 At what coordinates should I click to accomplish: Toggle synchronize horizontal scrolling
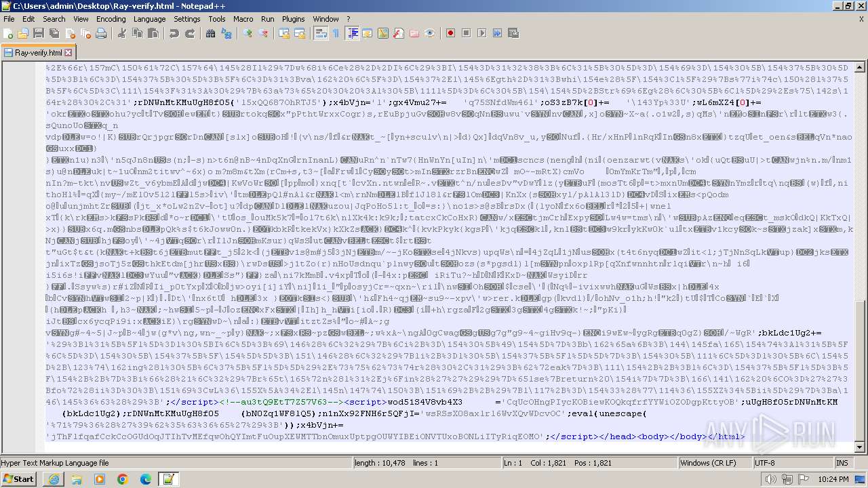(x=299, y=33)
